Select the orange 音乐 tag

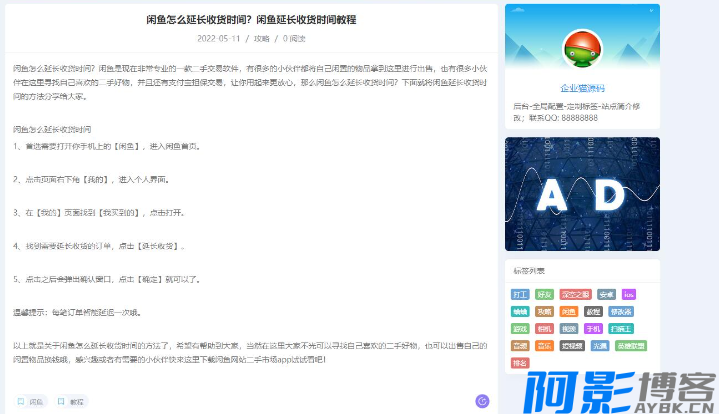pos(544,345)
